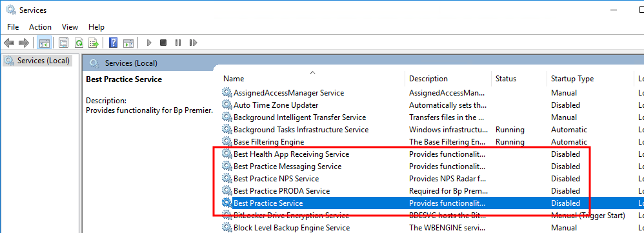This screenshot has width=644, height=233.
Task: Click the Forward arrow toolbar icon
Action: click(x=24, y=43)
